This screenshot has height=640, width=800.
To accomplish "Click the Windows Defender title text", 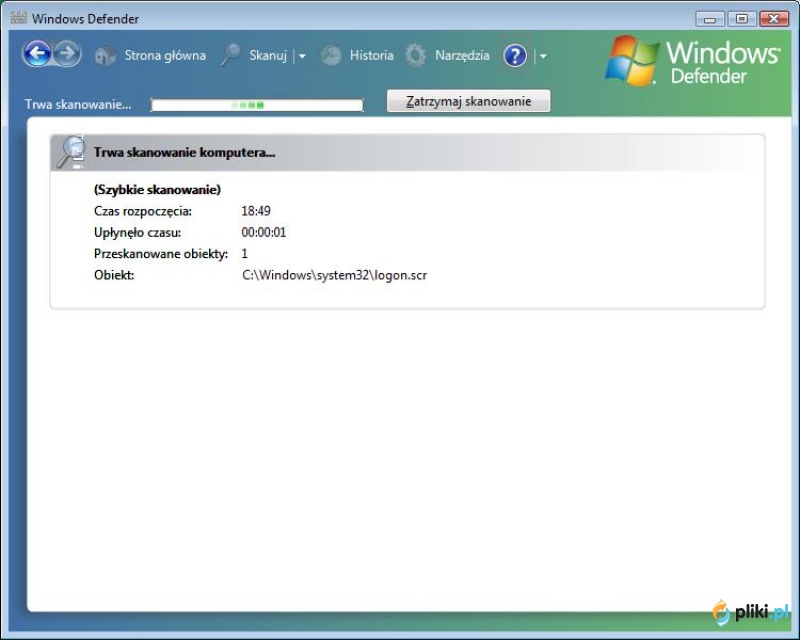I will (85, 19).
